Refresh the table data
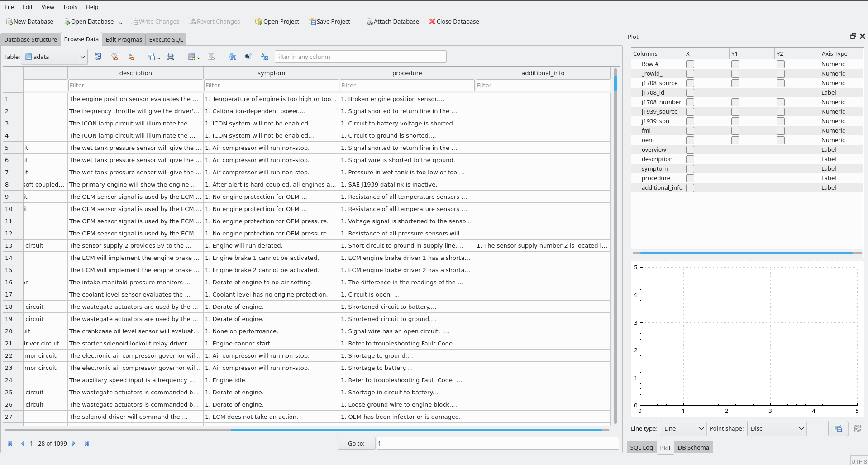The image size is (868, 465). pos(98,57)
